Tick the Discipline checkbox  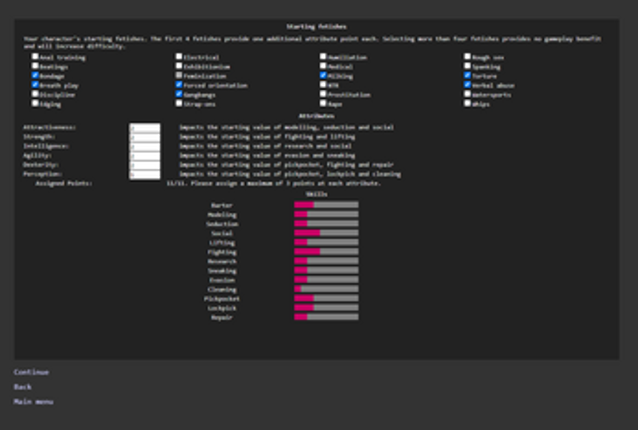(35, 94)
